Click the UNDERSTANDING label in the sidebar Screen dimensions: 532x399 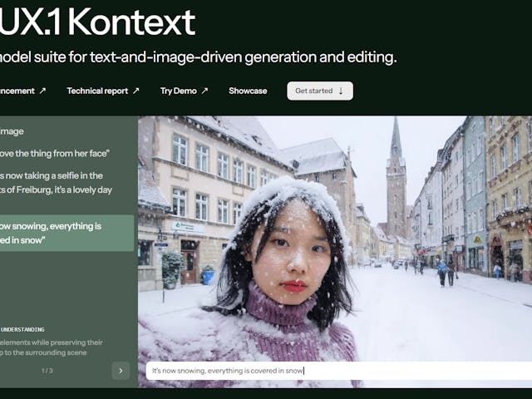(x=22, y=329)
